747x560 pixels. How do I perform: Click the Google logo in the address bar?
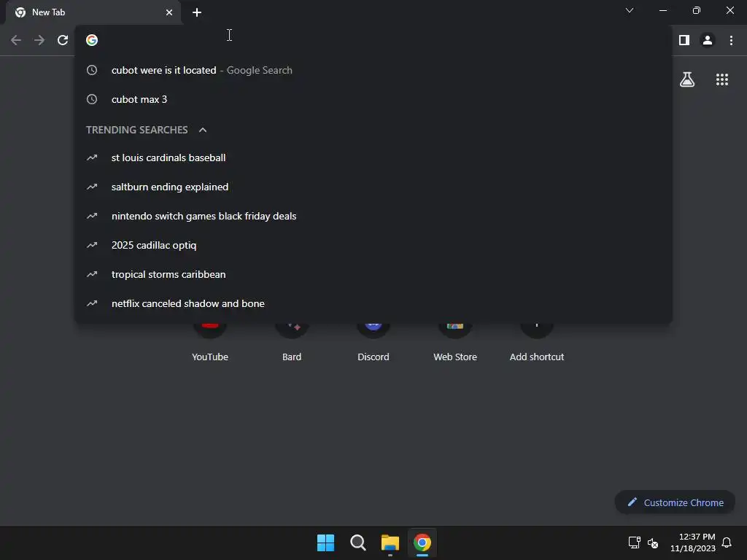pos(92,40)
